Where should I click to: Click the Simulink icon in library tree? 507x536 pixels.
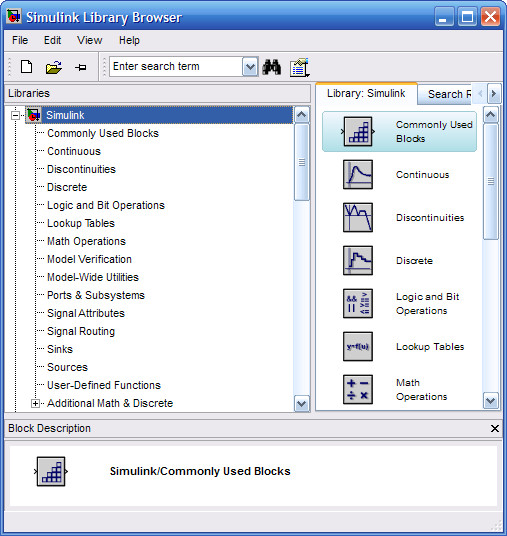point(34,115)
